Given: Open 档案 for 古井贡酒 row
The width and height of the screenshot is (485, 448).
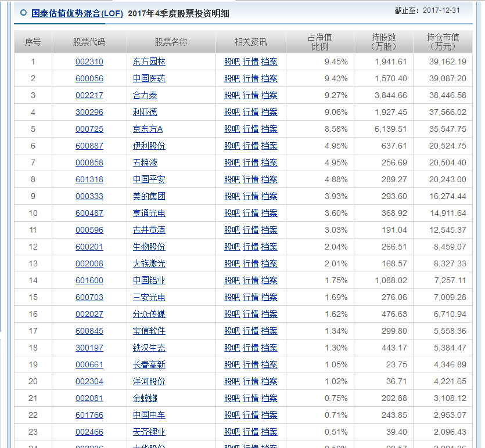Looking at the screenshot, I should pyautogui.click(x=270, y=230).
